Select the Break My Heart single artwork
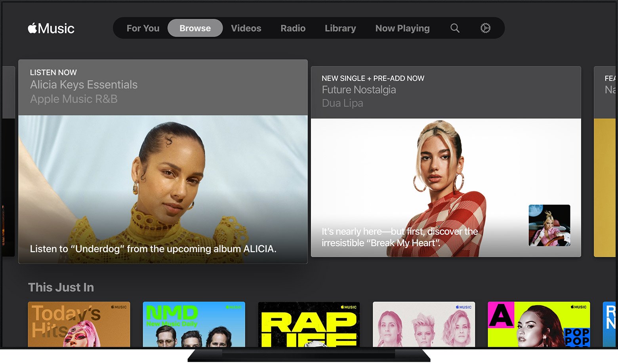 (549, 226)
